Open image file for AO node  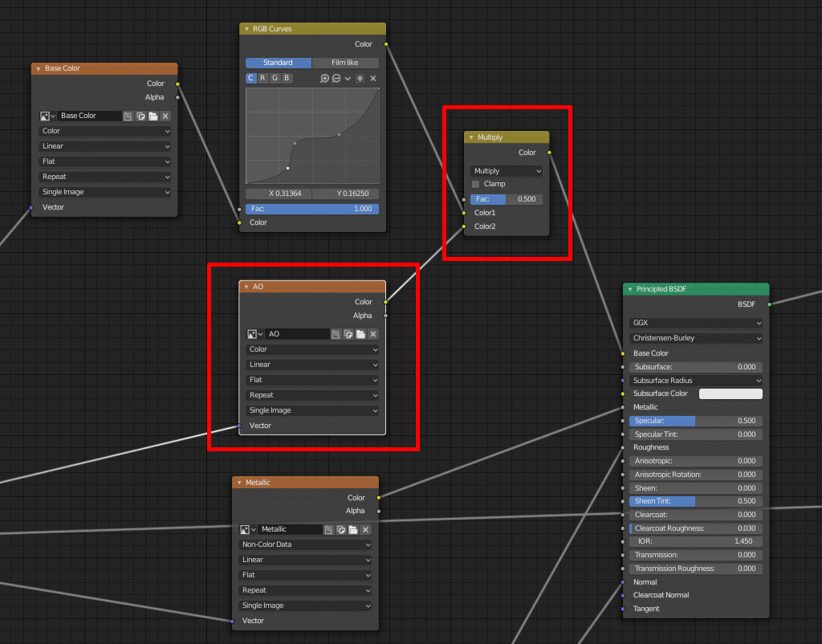click(360, 334)
